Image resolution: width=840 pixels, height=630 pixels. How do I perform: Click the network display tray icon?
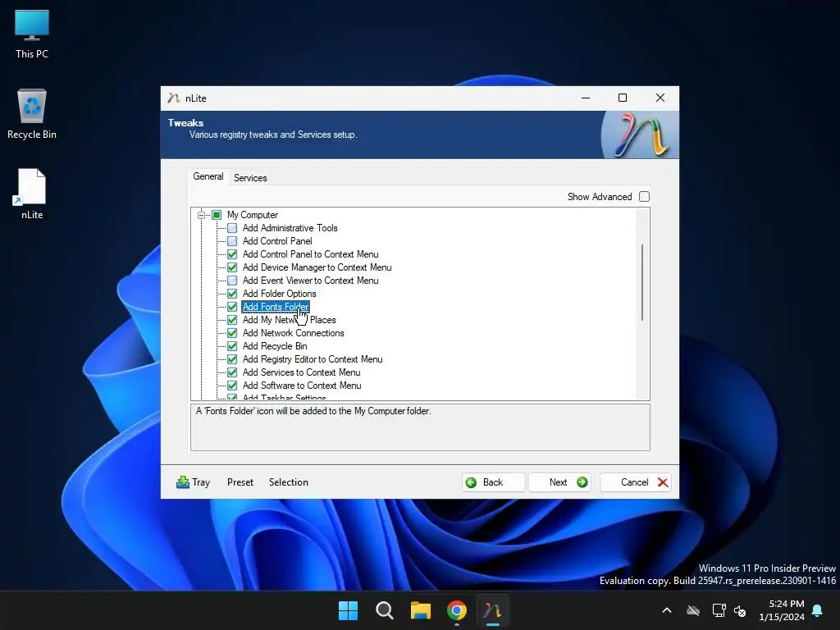coord(719,610)
